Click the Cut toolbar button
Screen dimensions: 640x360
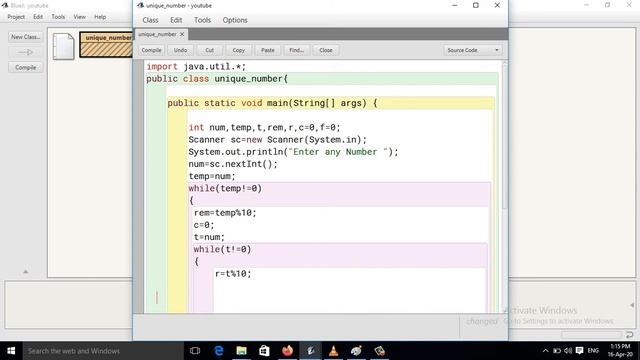pyautogui.click(x=209, y=50)
